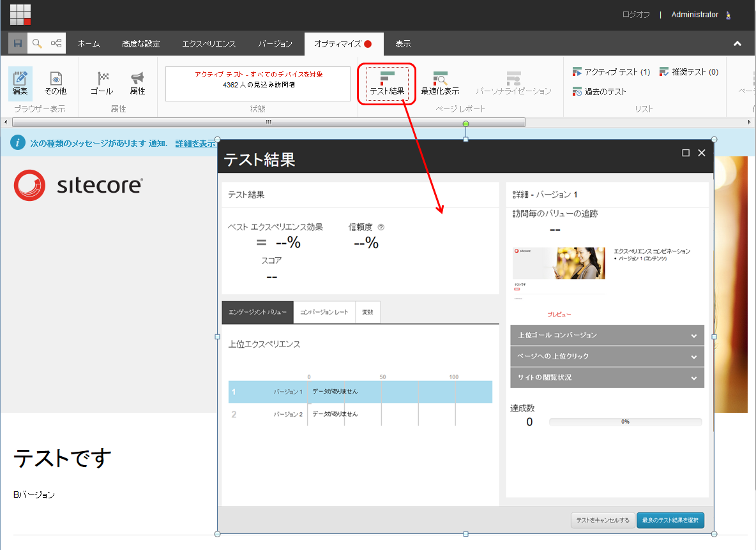Expand ページへの上位クリック section
The height and width of the screenshot is (550, 756).
tap(607, 357)
